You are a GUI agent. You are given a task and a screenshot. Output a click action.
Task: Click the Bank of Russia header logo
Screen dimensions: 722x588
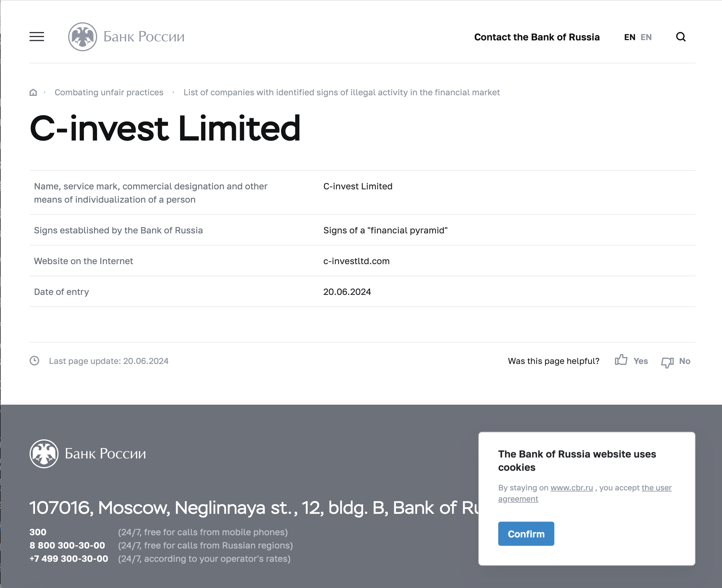(126, 36)
